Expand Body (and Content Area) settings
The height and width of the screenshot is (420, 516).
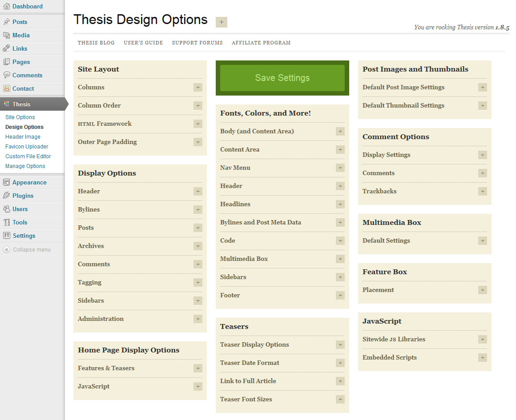pyautogui.click(x=340, y=132)
